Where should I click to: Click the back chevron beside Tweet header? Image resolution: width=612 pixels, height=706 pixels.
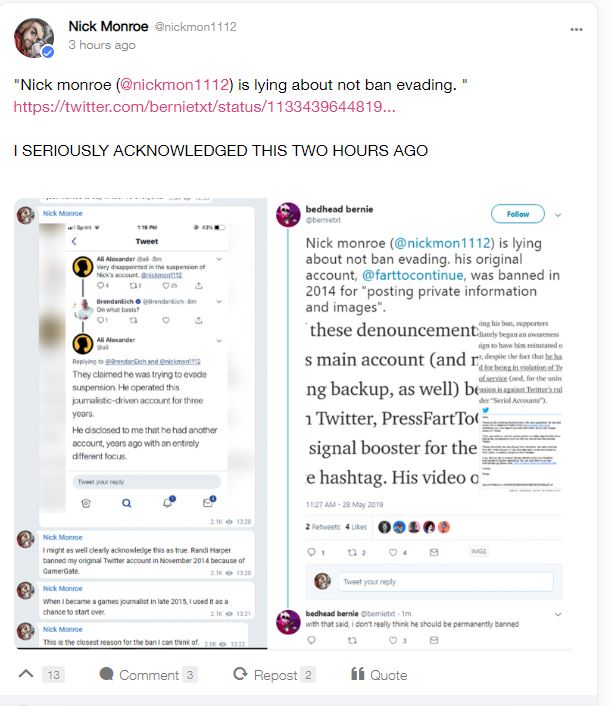click(74, 241)
